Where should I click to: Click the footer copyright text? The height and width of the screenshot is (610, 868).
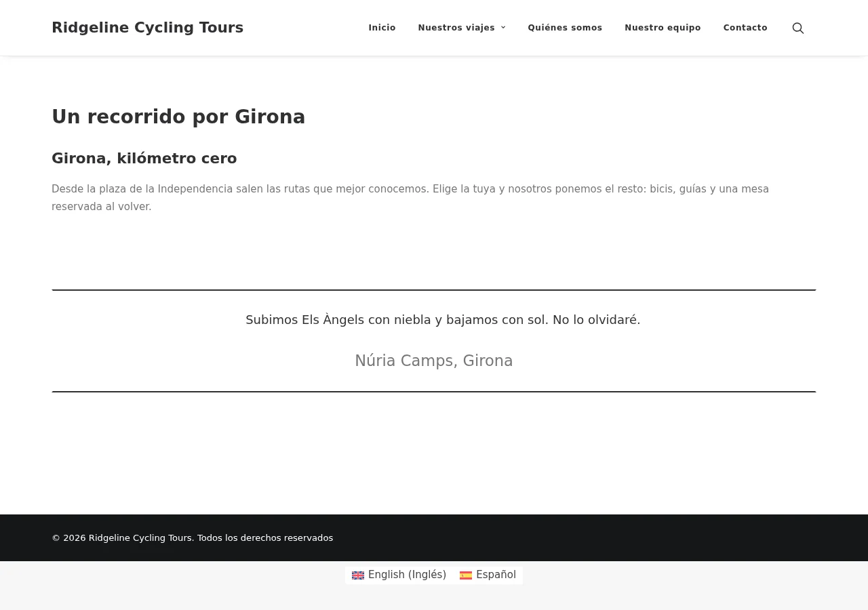[x=193, y=538]
